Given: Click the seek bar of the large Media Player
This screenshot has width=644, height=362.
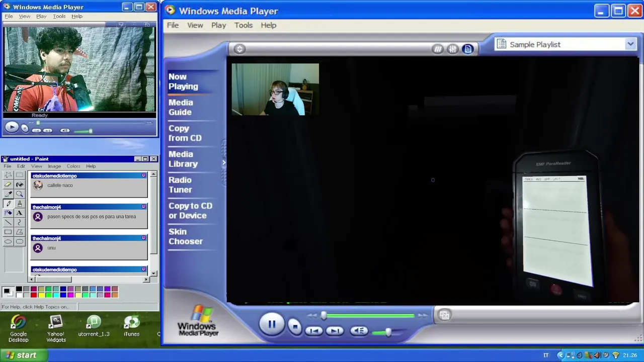Looking at the screenshot, I should point(369,316).
